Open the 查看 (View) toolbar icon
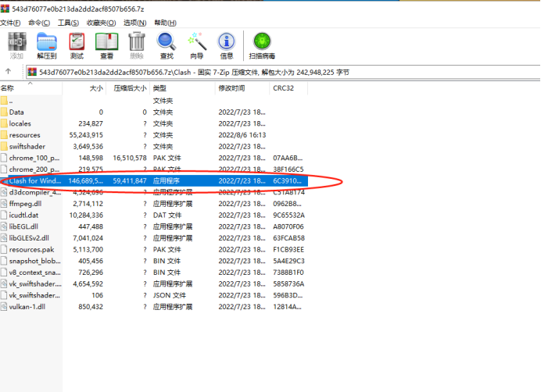The height and width of the screenshot is (392, 541). (106, 45)
